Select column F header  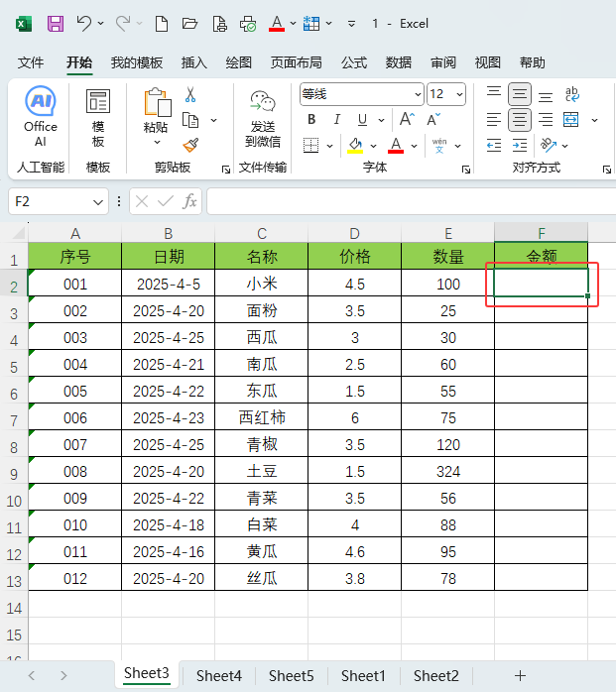[x=542, y=233]
